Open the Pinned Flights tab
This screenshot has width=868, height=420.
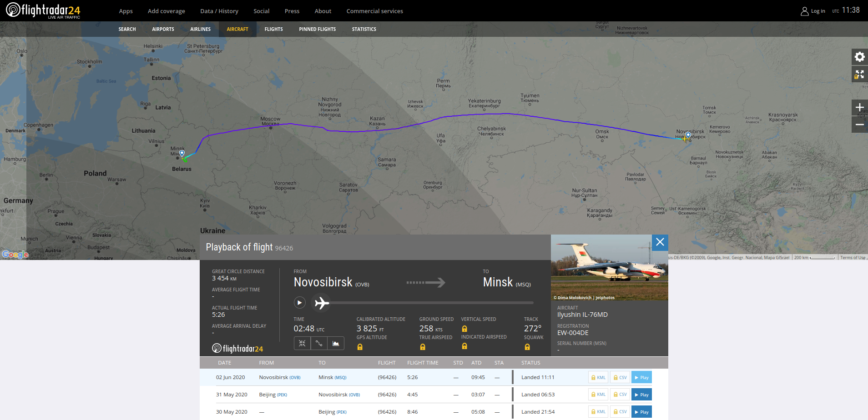click(x=318, y=29)
